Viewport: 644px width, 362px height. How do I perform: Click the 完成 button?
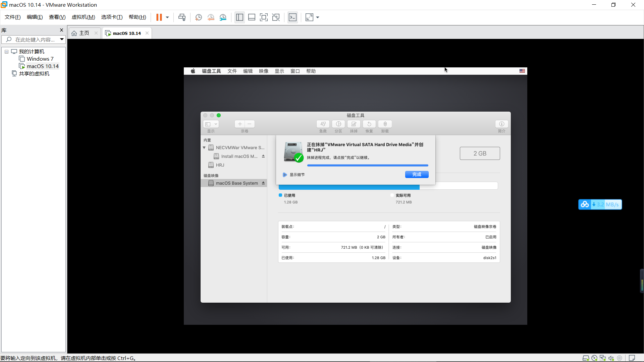(x=417, y=175)
